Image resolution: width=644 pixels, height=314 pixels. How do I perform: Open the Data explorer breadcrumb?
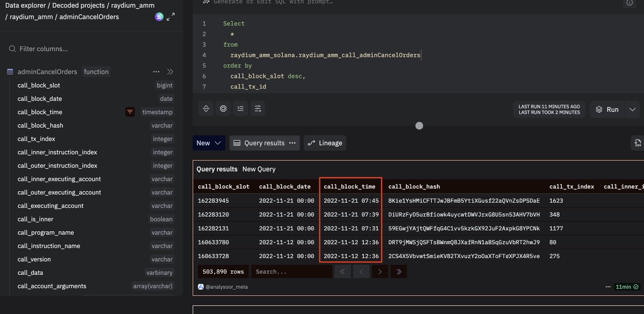click(25, 6)
